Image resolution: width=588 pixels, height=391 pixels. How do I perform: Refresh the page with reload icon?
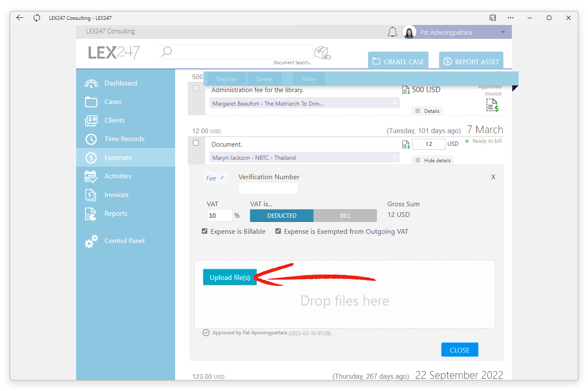click(37, 18)
